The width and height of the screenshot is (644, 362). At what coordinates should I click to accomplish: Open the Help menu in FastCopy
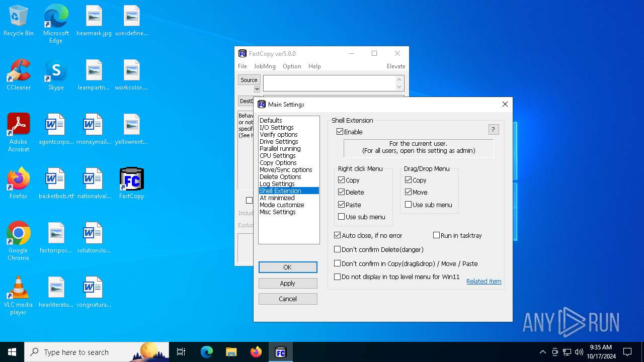(314, 66)
